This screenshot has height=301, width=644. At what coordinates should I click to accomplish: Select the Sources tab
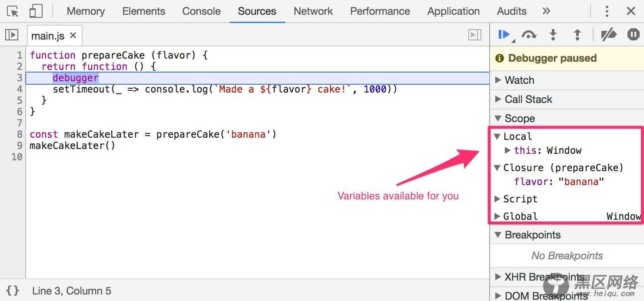(x=257, y=11)
